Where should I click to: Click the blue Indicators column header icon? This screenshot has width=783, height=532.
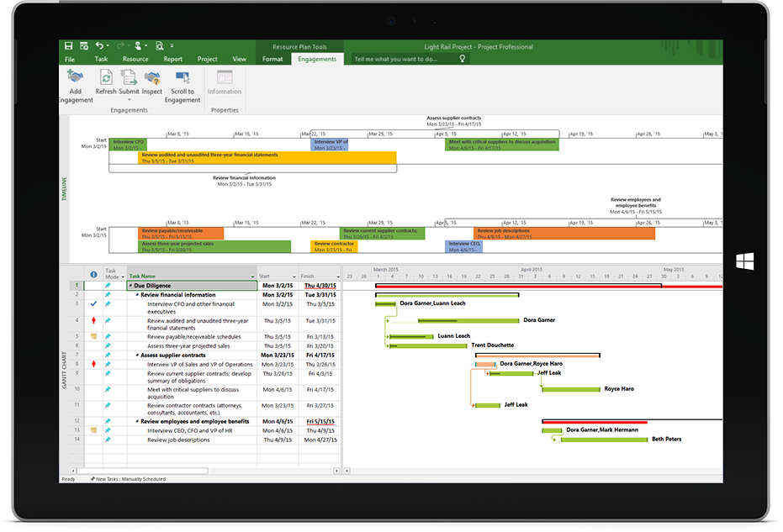(93, 275)
